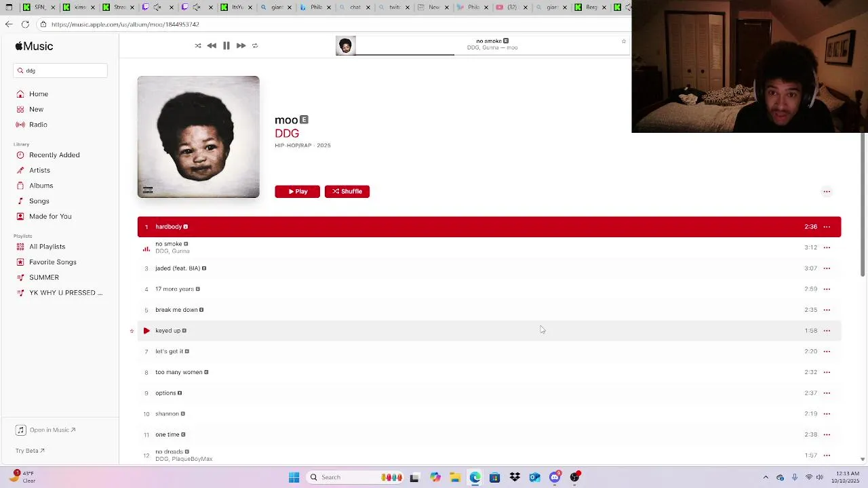Image resolution: width=868 pixels, height=488 pixels.
Task: Click the Try Beta link
Action: pyautogui.click(x=30, y=451)
